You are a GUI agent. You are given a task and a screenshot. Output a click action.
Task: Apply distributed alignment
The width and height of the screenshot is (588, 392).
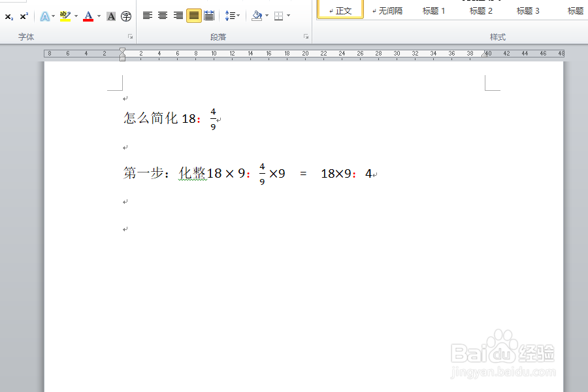click(x=209, y=16)
